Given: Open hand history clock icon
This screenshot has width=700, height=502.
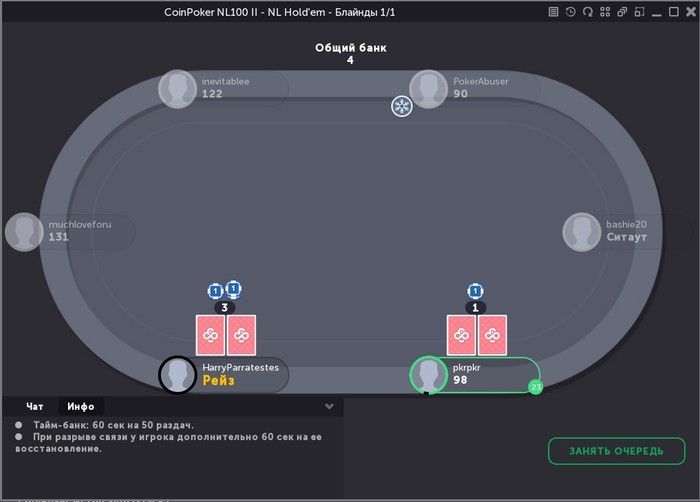Looking at the screenshot, I should 571,12.
